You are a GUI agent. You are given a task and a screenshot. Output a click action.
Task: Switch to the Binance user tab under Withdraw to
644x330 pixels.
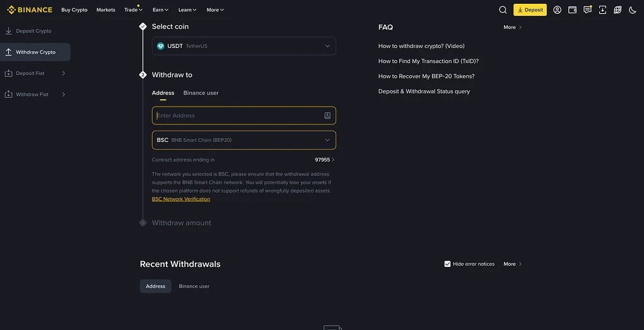point(201,93)
